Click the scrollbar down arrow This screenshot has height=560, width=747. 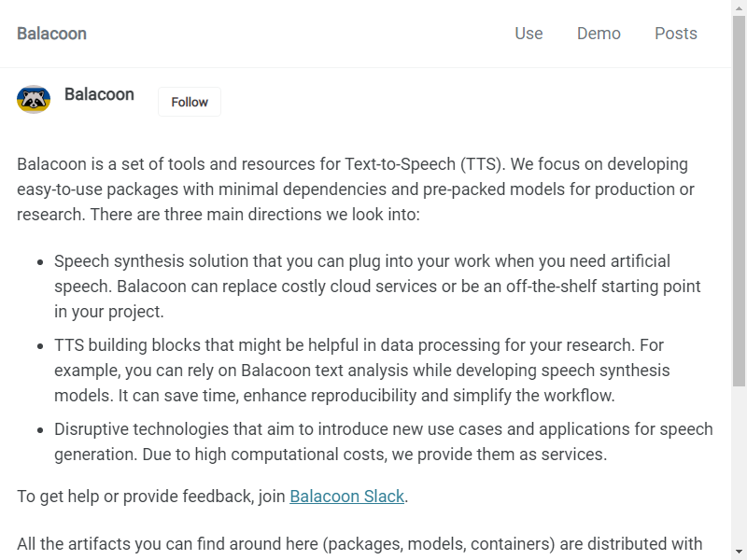739,552
